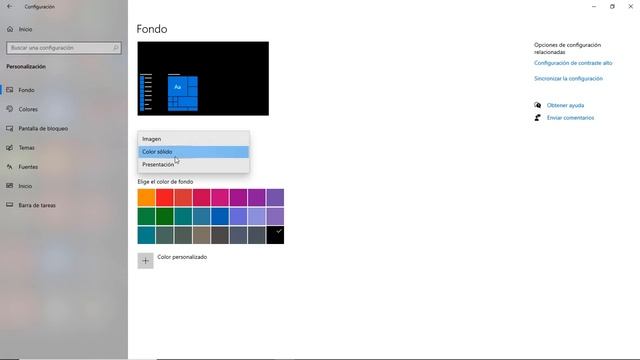This screenshot has height=360, width=640.
Task: Select the Fondo picture icon in the sidebar
Action: click(x=10, y=90)
